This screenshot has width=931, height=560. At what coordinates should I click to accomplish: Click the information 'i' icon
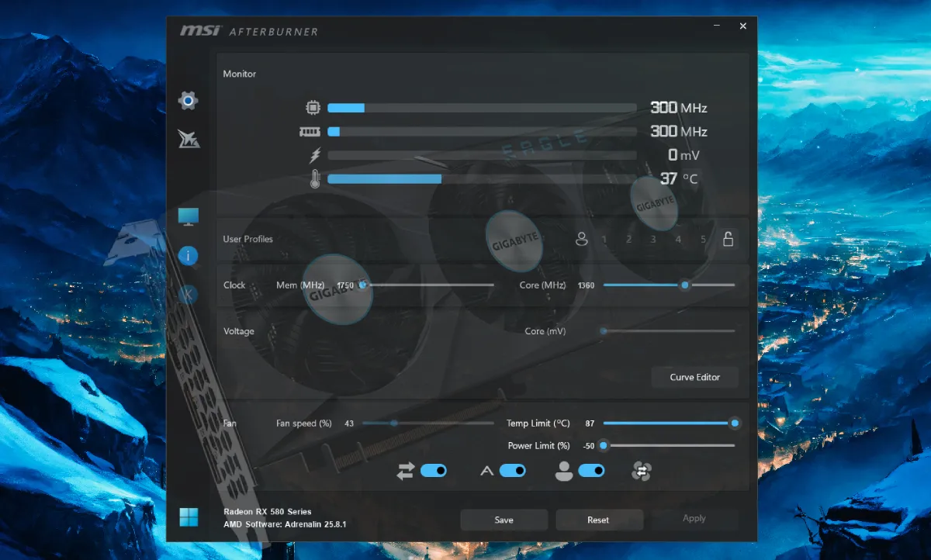pyautogui.click(x=187, y=255)
